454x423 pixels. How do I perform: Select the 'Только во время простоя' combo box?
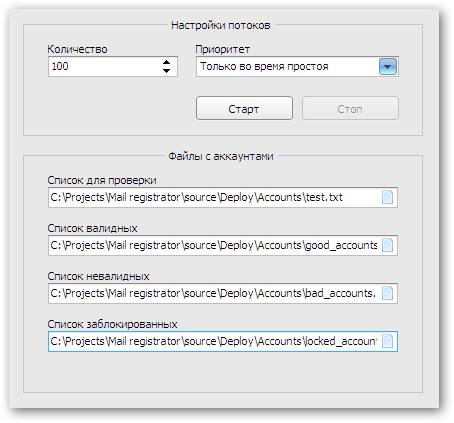(x=297, y=66)
